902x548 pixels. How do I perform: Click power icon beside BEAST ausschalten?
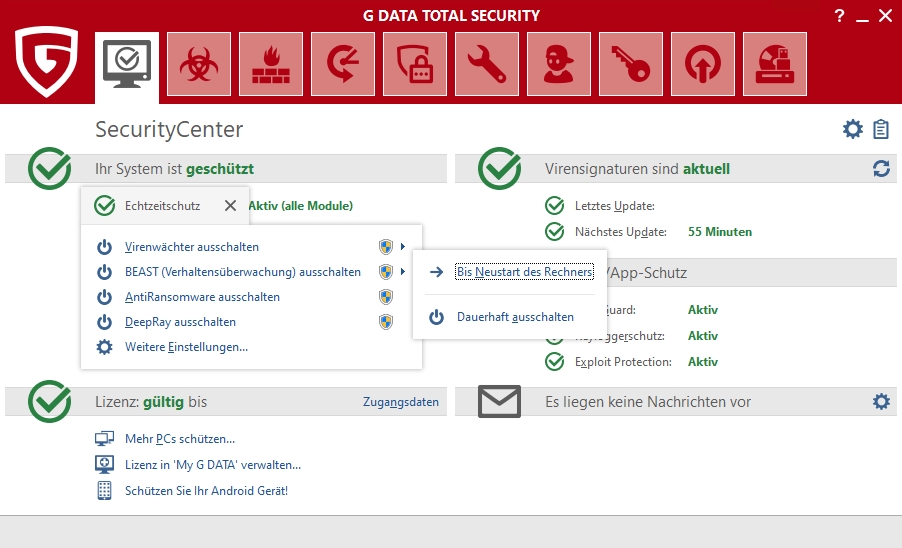pos(104,272)
